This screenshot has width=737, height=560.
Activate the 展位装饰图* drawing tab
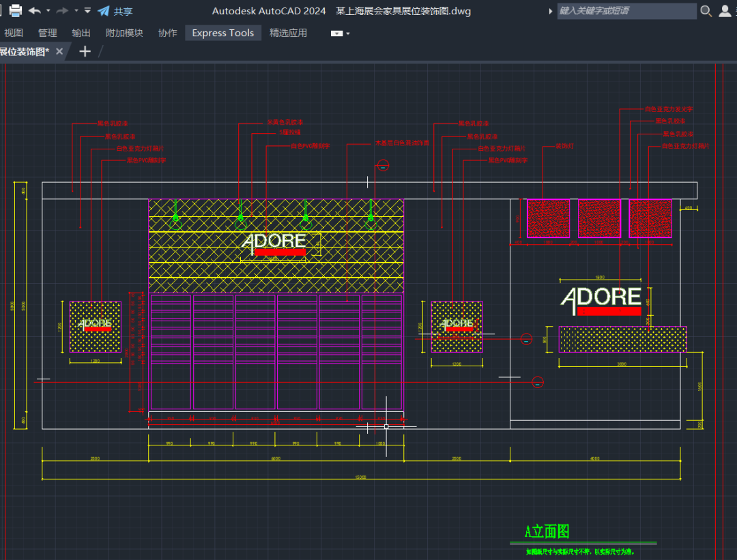click(x=25, y=52)
